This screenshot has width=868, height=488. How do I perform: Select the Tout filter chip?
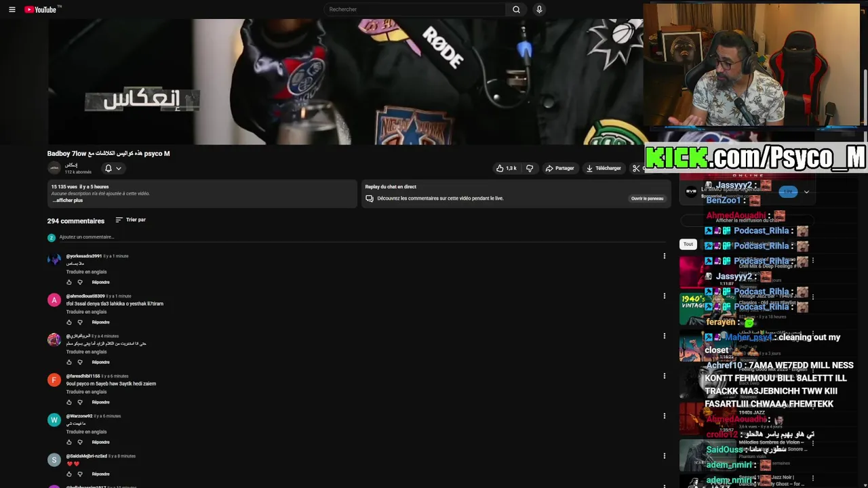pos(688,244)
